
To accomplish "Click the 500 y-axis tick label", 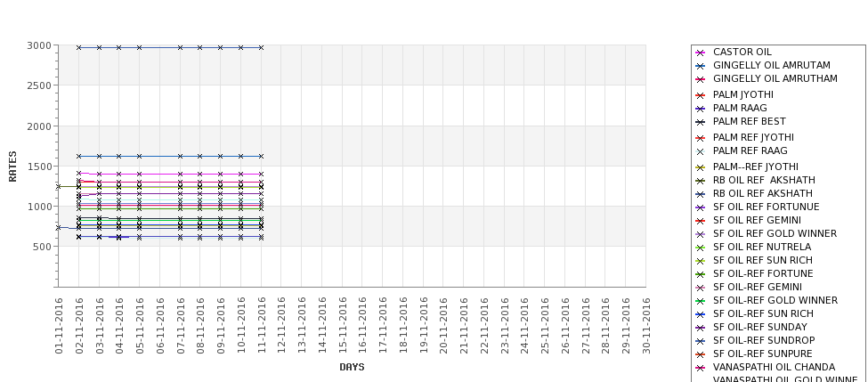I will click(x=42, y=247).
